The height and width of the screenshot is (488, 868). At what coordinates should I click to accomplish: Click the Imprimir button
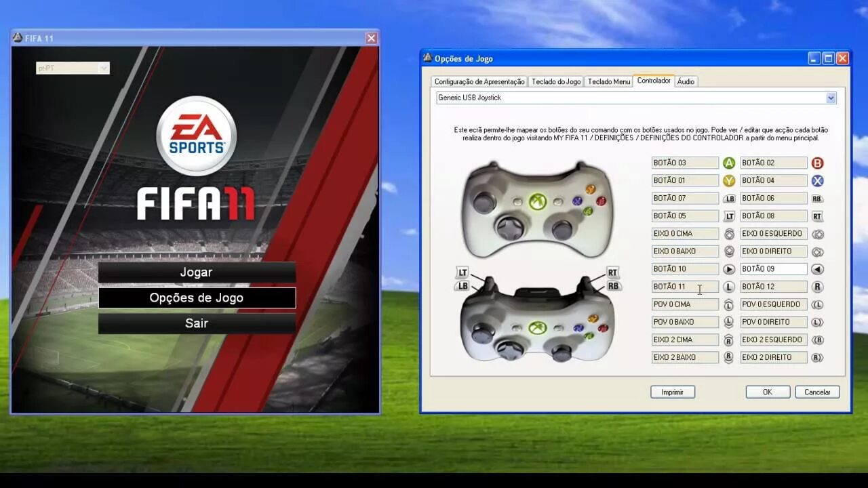[x=673, y=392]
